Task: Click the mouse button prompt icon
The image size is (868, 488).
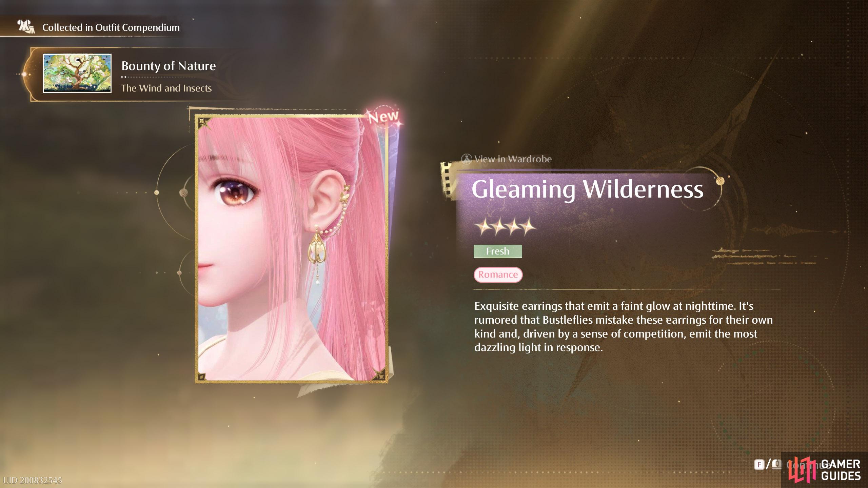Action: pyautogui.click(x=777, y=464)
